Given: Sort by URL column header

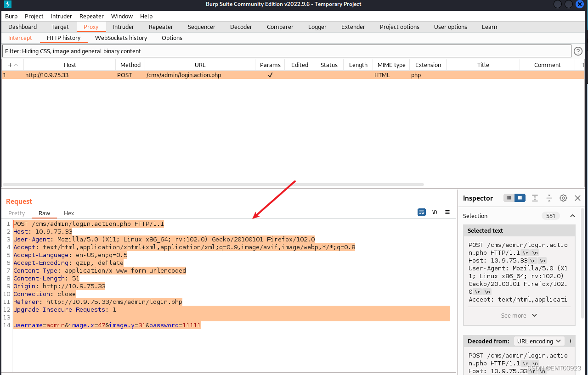Looking at the screenshot, I should (x=200, y=65).
